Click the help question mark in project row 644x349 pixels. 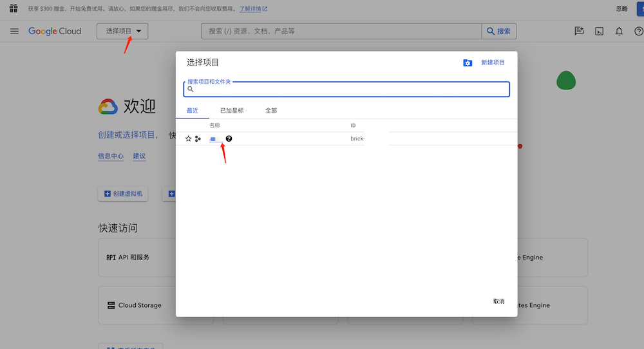coord(229,138)
